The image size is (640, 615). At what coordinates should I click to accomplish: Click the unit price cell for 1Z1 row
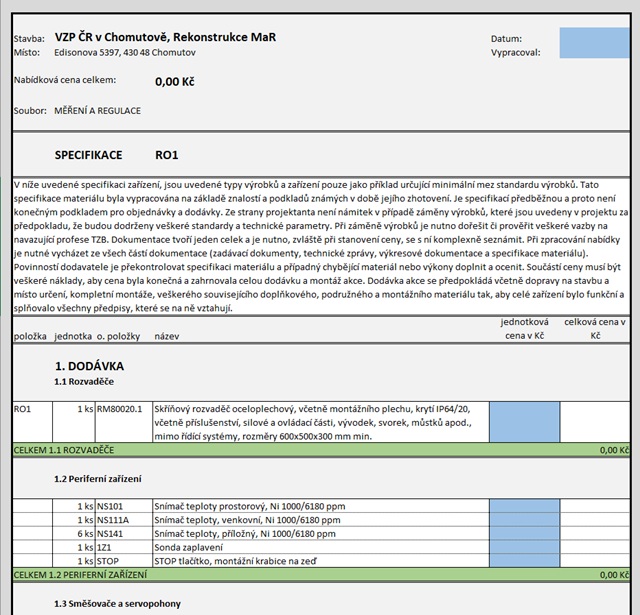pos(524,547)
